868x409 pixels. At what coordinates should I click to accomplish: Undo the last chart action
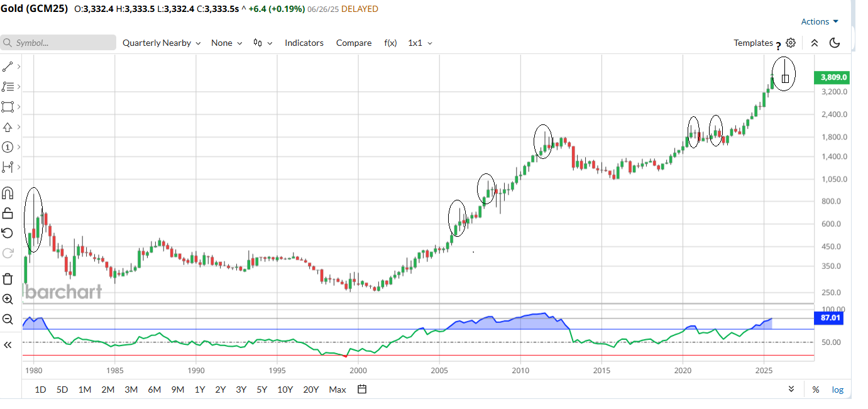8,233
